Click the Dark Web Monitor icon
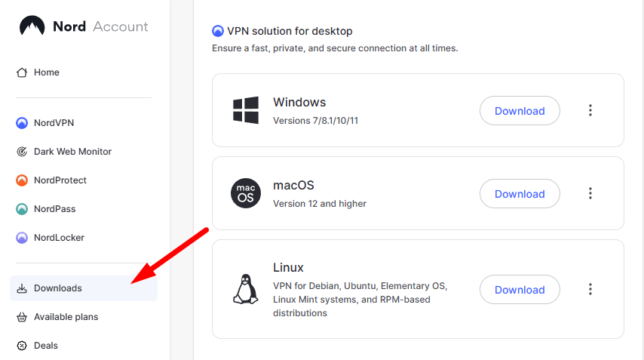The image size is (644, 360). coord(22,152)
